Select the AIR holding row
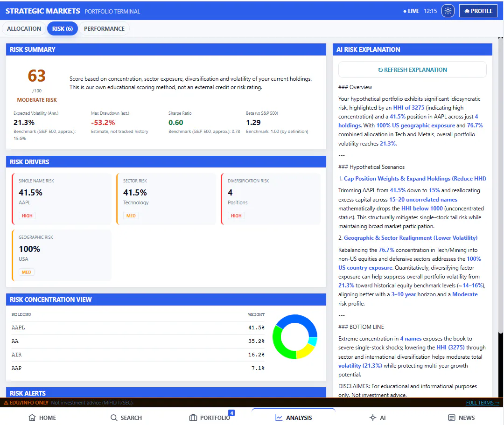This screenshot has height=425, width=504. [x=138, y=355]
